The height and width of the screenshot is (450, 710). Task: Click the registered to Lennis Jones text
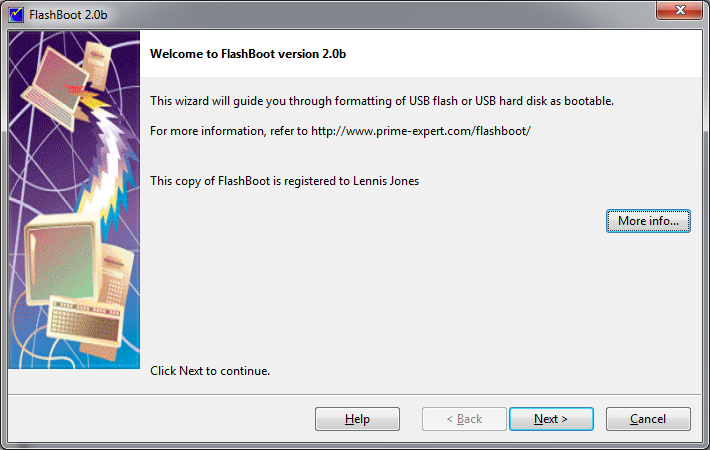(284, 181)
